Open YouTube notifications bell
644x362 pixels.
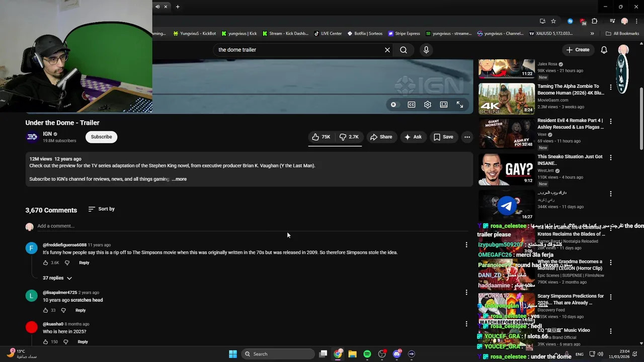coord(604,50)
